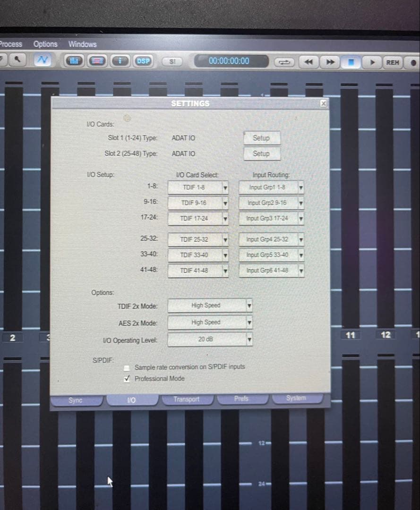Click Setup button for Slot 1

pos(261,138)
